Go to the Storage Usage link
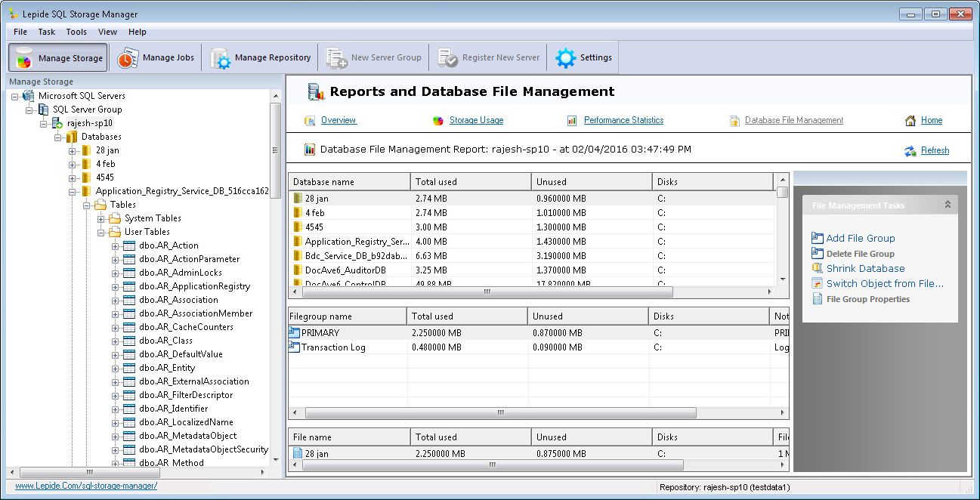The width and height of the screenshot is (980, 500). (476, 120)
